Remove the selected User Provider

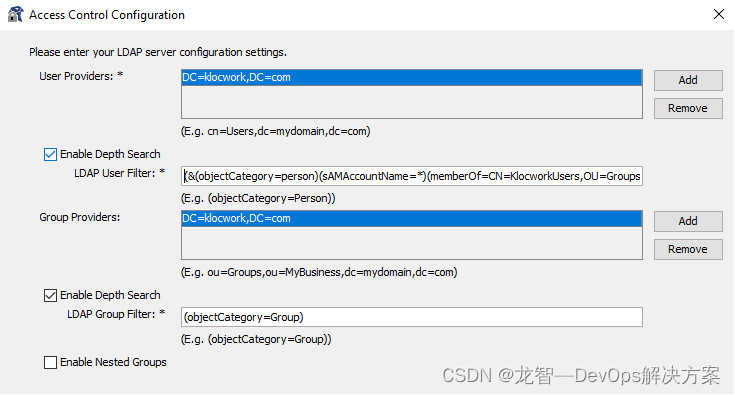[688, 108]
